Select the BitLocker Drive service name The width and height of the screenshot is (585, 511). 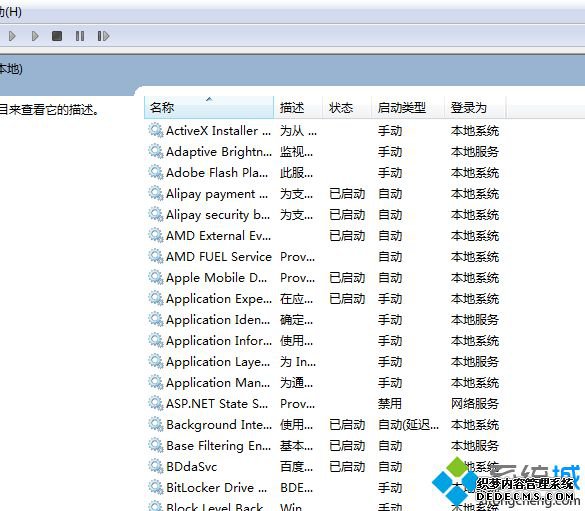(217, 488)
